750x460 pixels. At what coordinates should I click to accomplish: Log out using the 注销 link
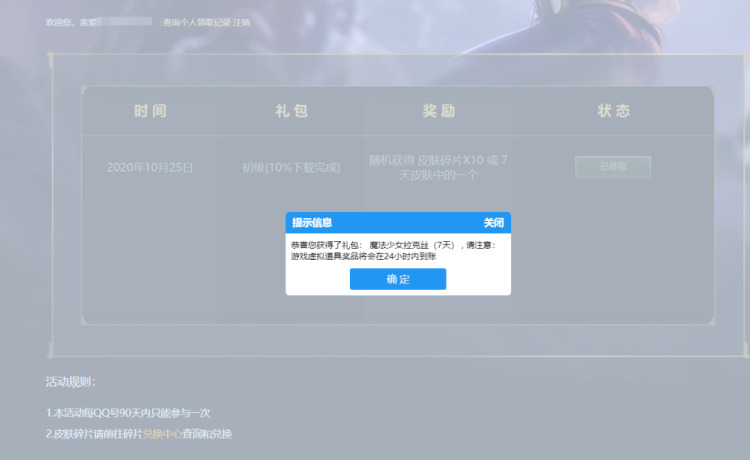click(x=242, y=22)
